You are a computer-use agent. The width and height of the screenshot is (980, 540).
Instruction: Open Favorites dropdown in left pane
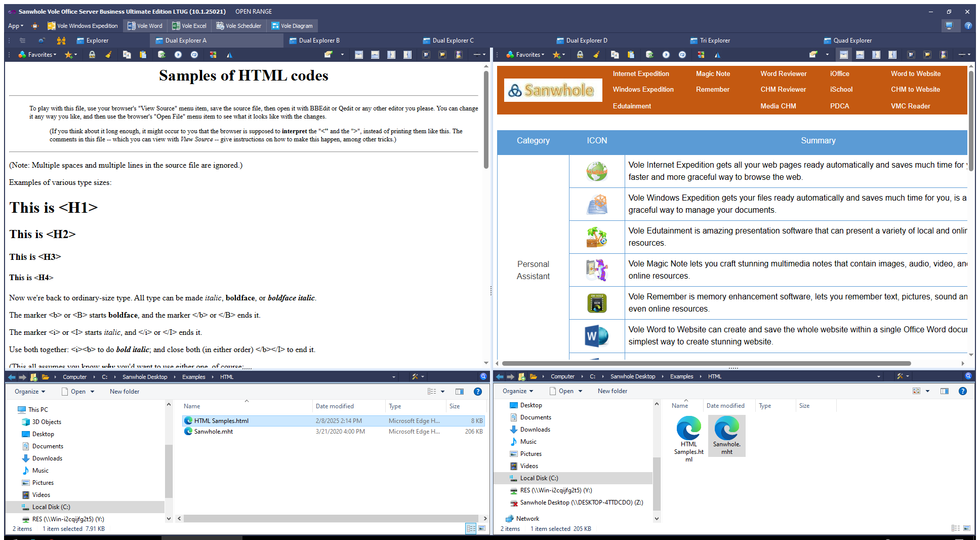click(x=37, y=55)
